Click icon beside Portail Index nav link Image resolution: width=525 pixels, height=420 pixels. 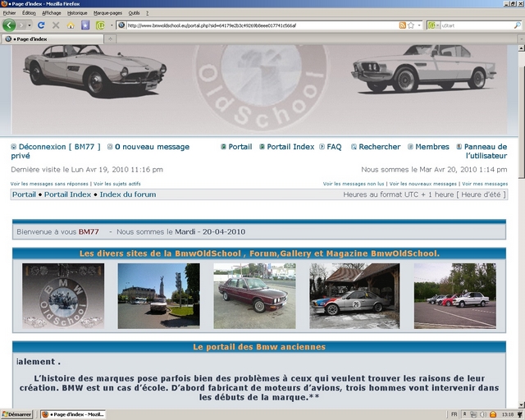pos(262,147)
